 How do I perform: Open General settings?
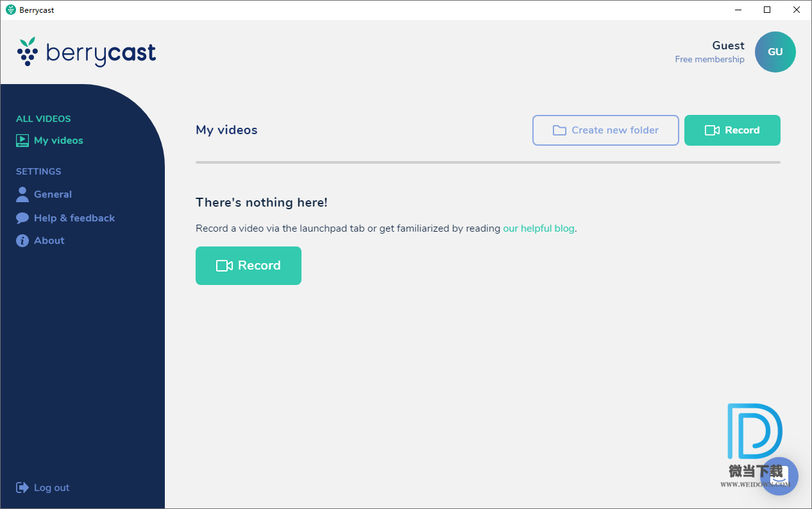[x=44, y=194]
